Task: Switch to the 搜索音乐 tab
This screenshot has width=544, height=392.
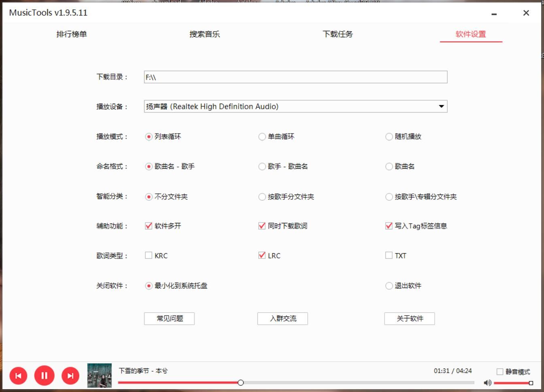Action: click(x=205, y=34)
